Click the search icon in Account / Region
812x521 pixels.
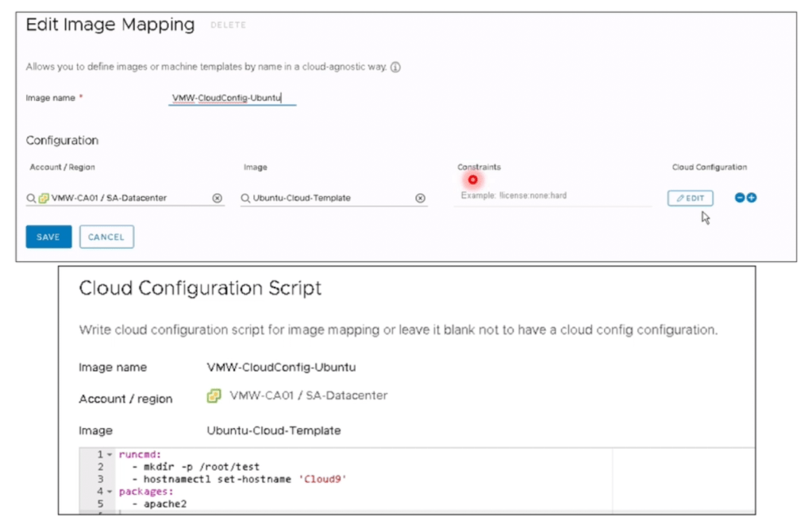pyautogui.click(x=31, y=199)
